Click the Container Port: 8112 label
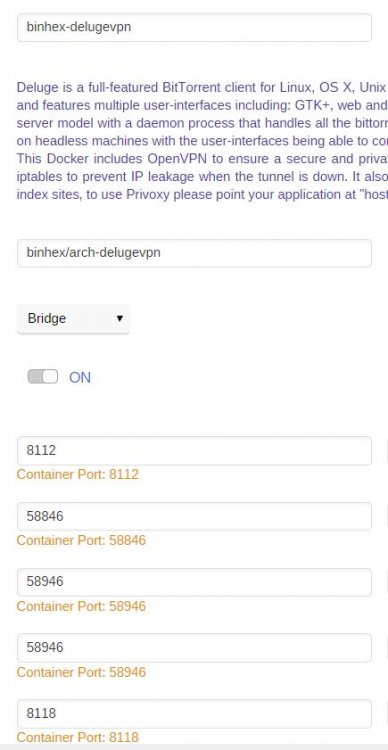 click(x=78, y=474)
